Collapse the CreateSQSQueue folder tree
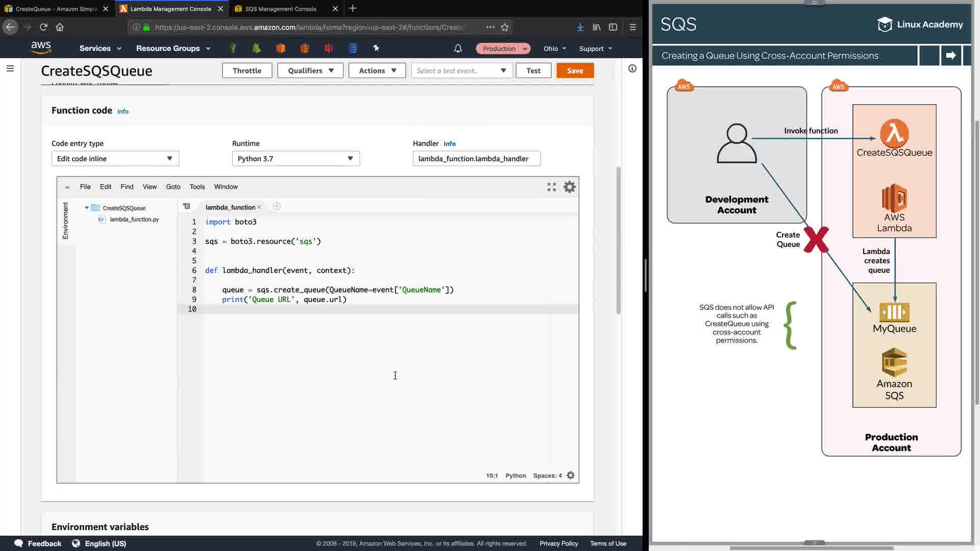Screen dimensions: 980x551 [x=87, y=208]
